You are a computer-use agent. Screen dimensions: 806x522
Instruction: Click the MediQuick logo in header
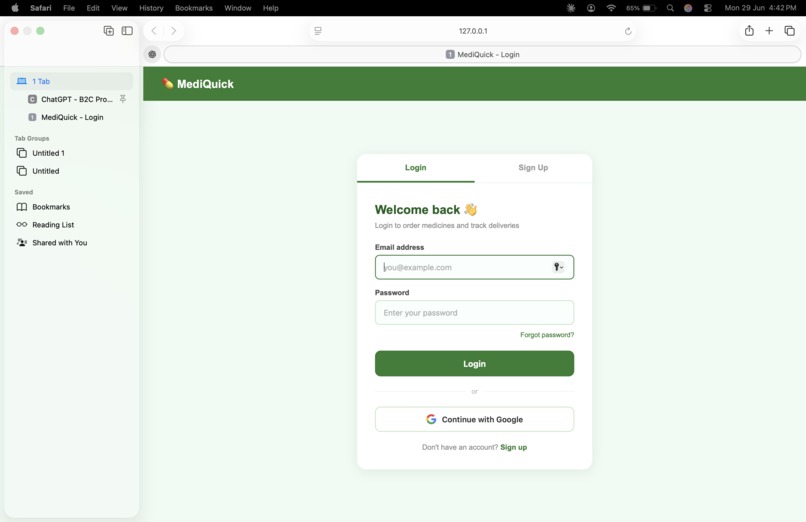[x=197, y=84]
